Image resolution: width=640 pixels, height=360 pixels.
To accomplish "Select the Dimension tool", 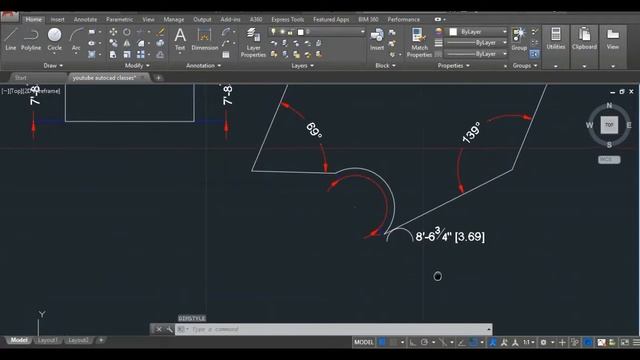I will [x=204, y=39].
